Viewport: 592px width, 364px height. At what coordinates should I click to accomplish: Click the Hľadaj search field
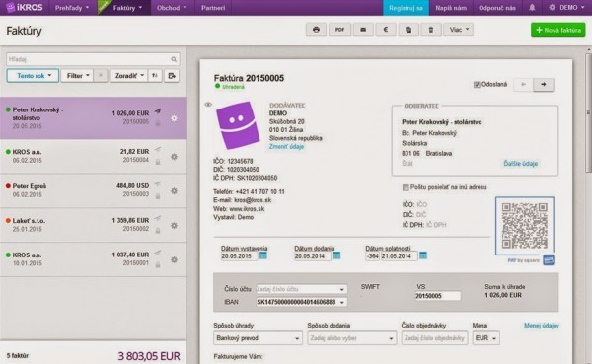(x=93, y=59)
